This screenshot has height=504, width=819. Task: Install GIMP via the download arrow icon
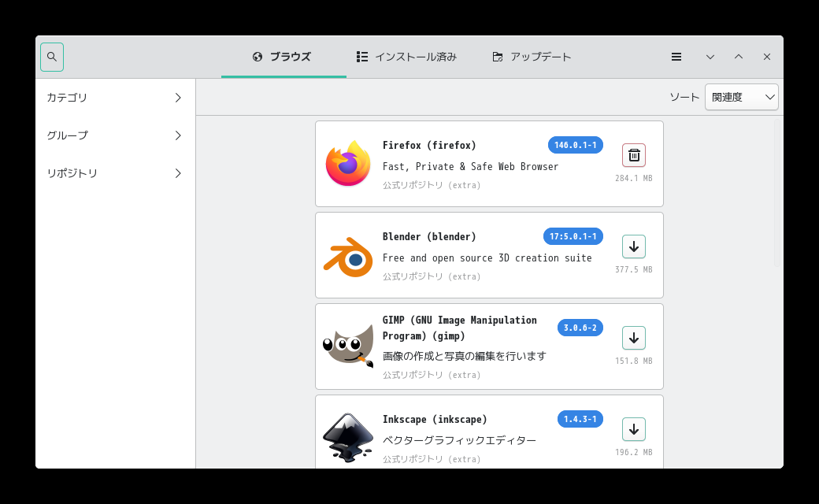tap(634, 338)
